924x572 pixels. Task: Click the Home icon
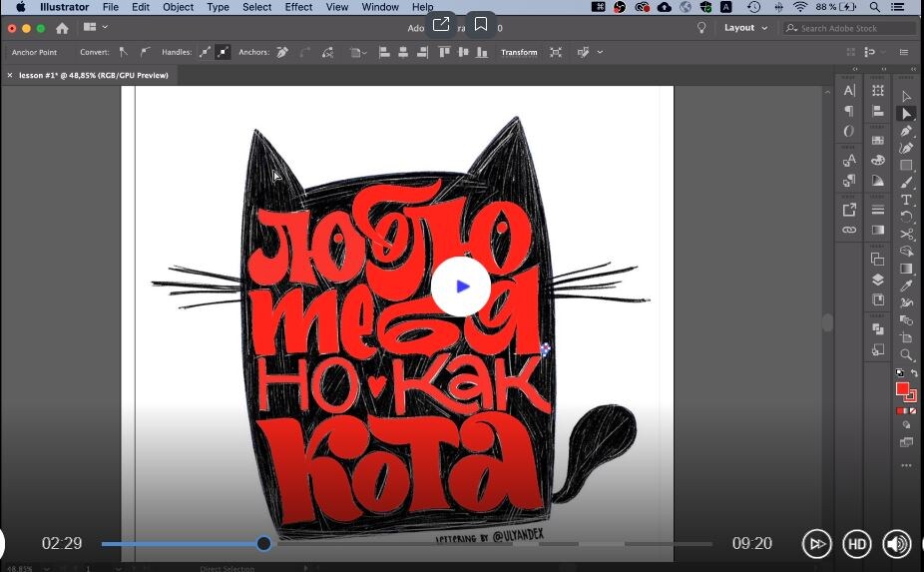62,28
